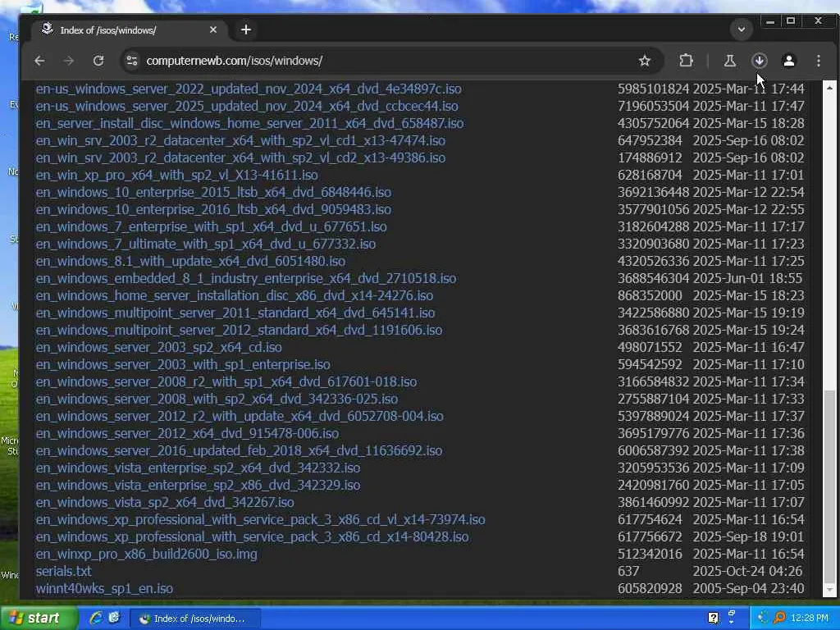This screenshot has height=630, width=840.
Task: Open XP professional SP3 cd_x14-80428 link
Action: [253, 536]
